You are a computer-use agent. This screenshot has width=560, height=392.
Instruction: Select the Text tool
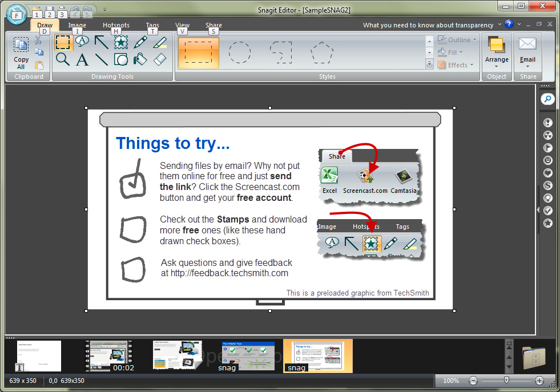[82, 59]
